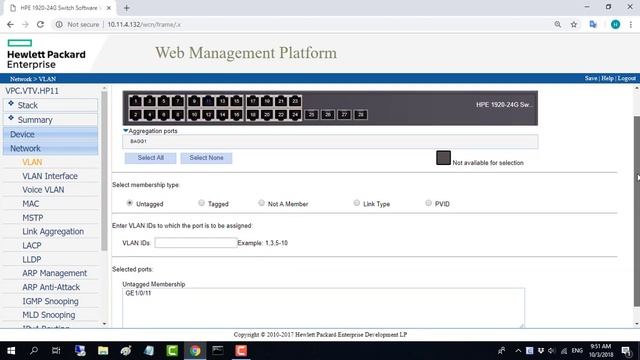Viewport: 640px width, 360px height.
Task: Open LLDP in the sidebar
Action: [31, 259]
